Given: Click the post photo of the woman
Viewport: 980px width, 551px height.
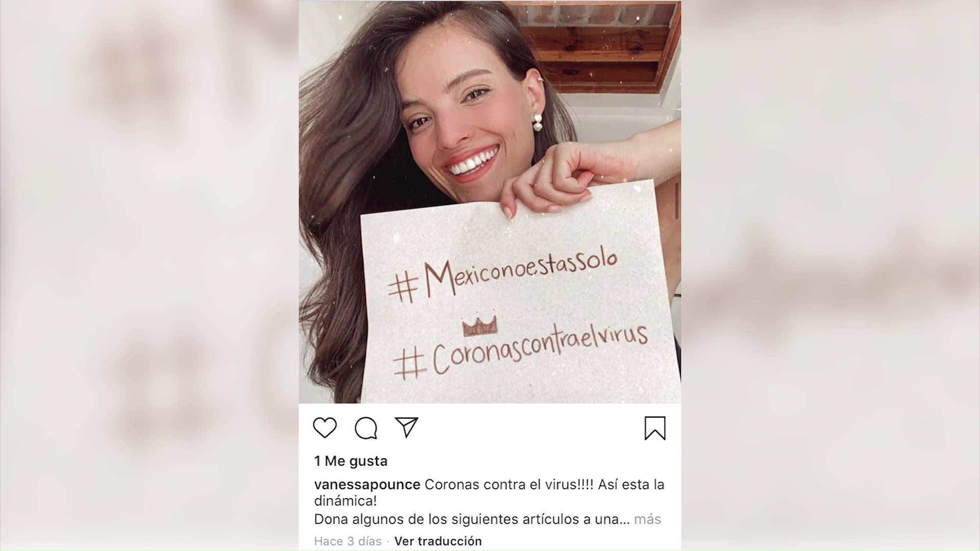Looking at the screenshot, I should pyautogui.click(x=490, y=202).
